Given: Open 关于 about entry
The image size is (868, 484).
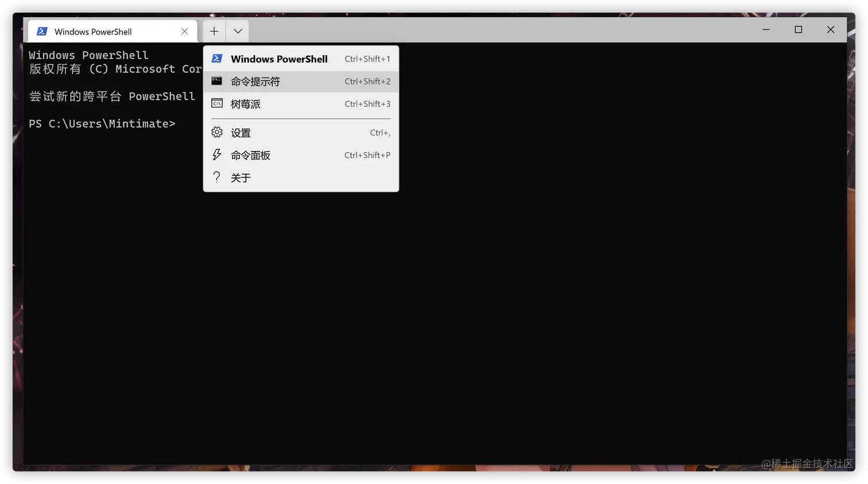Looking at the screenshot, I should click(x=301, y=178).
